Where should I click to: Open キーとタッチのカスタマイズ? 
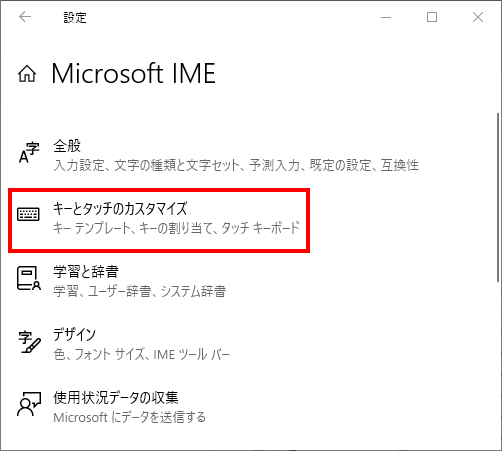tap(120, 209)
